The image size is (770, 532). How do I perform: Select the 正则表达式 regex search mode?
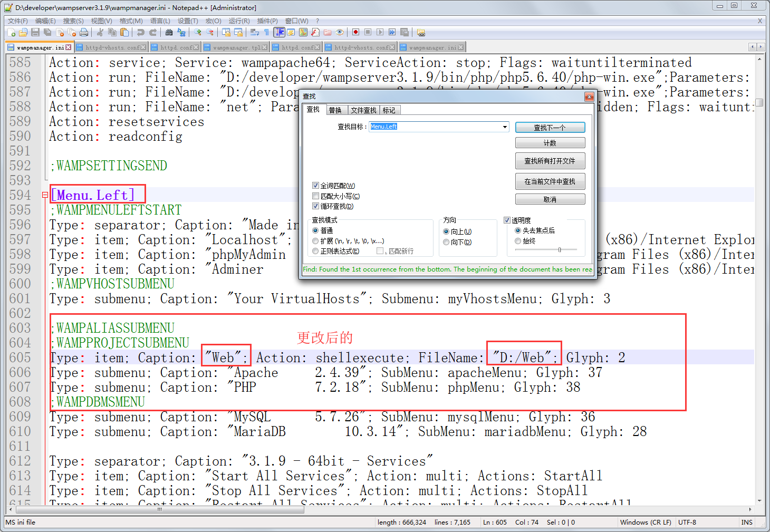point(315,251)
